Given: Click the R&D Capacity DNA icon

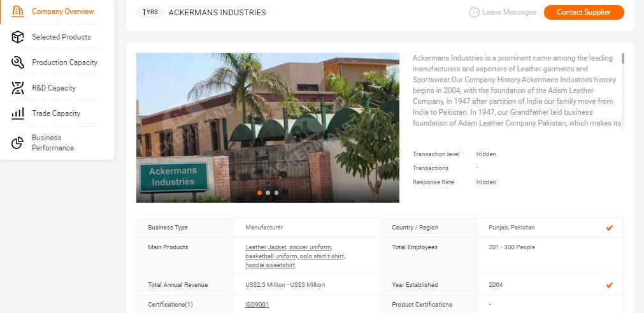Looking at the screenshot, I should pos(18,88).
